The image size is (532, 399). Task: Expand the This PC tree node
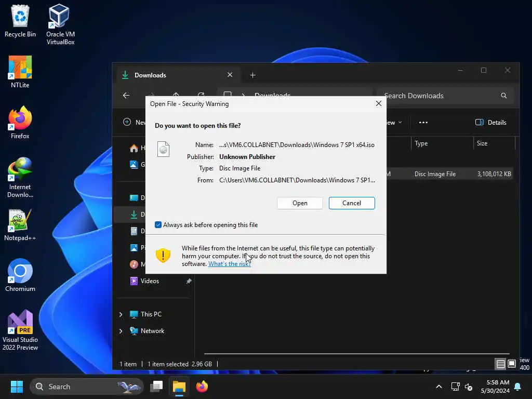(x=121, y=314)
